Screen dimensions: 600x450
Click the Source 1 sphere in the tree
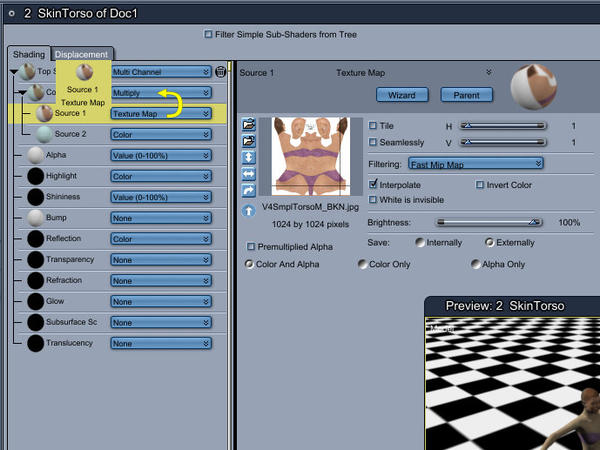pyautogui.click(x=44, y=113)
